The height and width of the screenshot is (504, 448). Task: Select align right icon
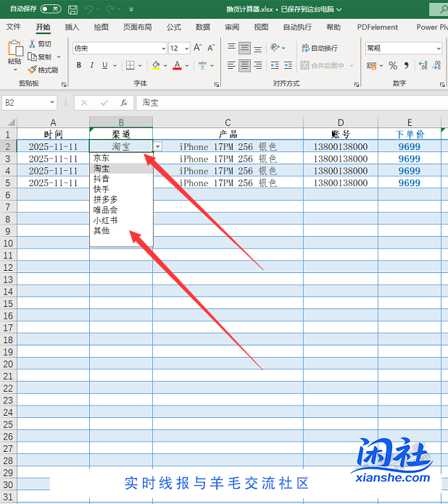coord(258,66)
